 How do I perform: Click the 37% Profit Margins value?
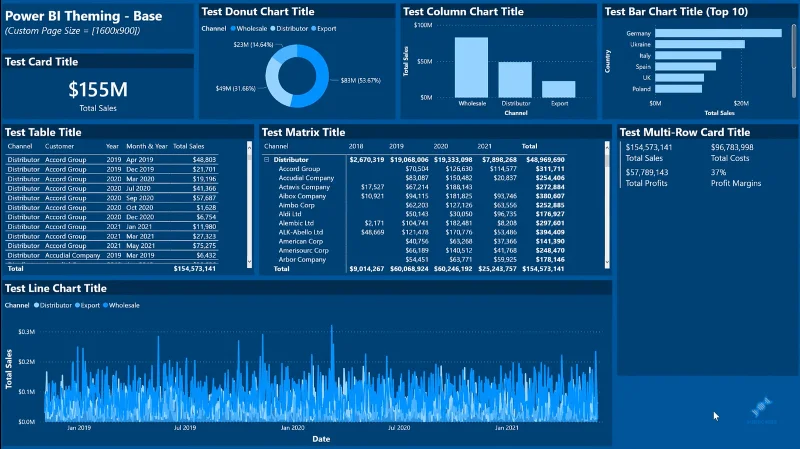718,172
